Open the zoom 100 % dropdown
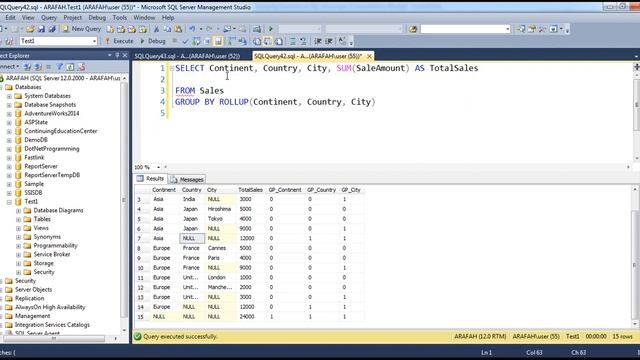 tap(158, 167)
